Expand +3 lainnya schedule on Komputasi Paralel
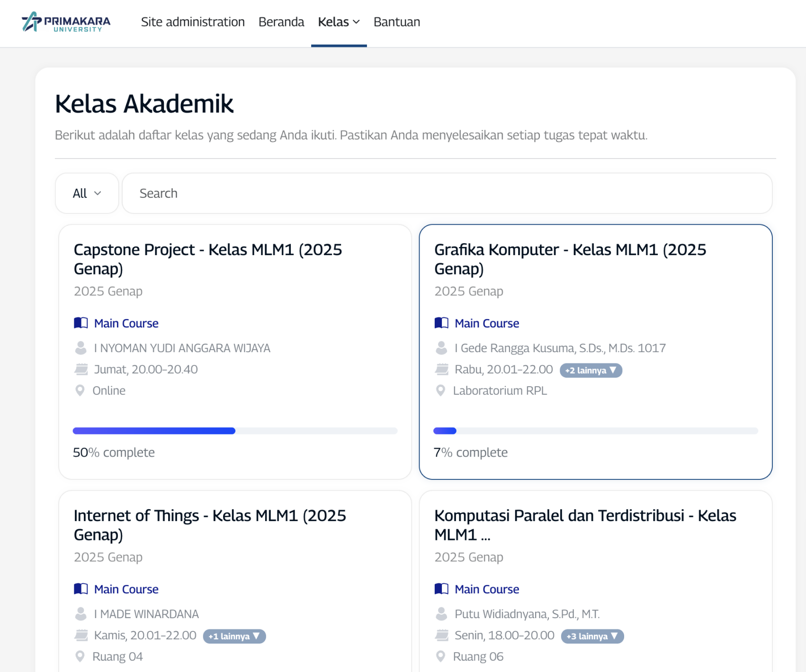The height and width of the screenshot is (672, 806). [592, 636]
